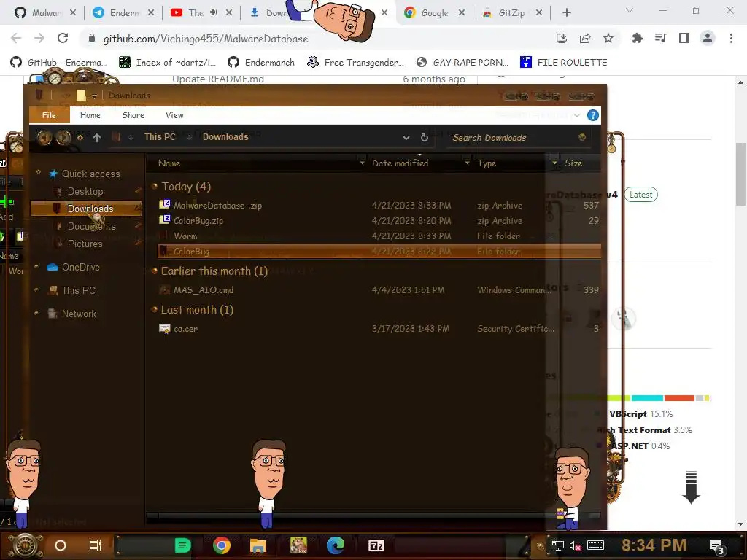Open Downloads in navigation pane
Viewport: 747px width, 560px height.
[x=86, y=209]
